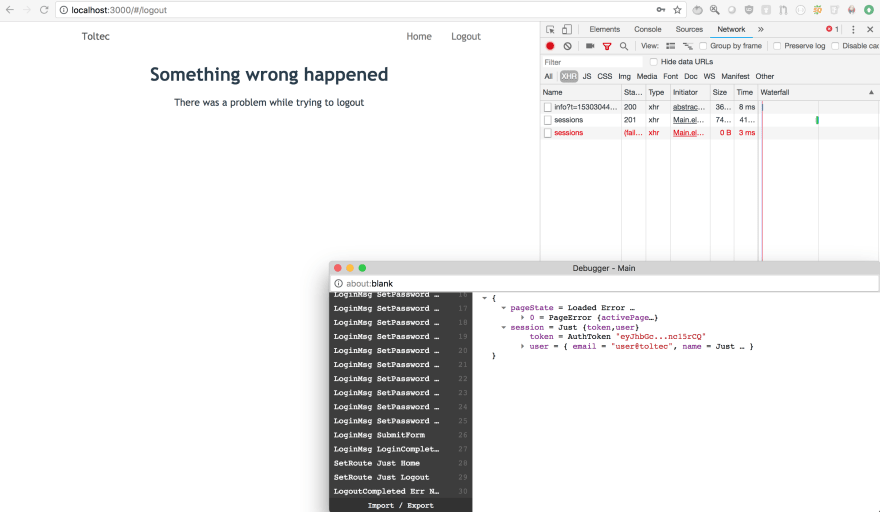Toggle the red network filter funnel

(607, 46)
